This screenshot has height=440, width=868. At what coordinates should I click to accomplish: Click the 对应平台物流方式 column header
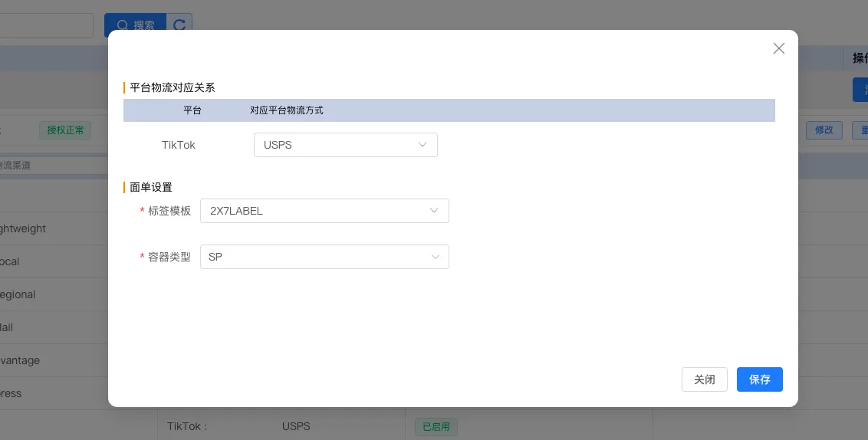click(x=286, y=110)
